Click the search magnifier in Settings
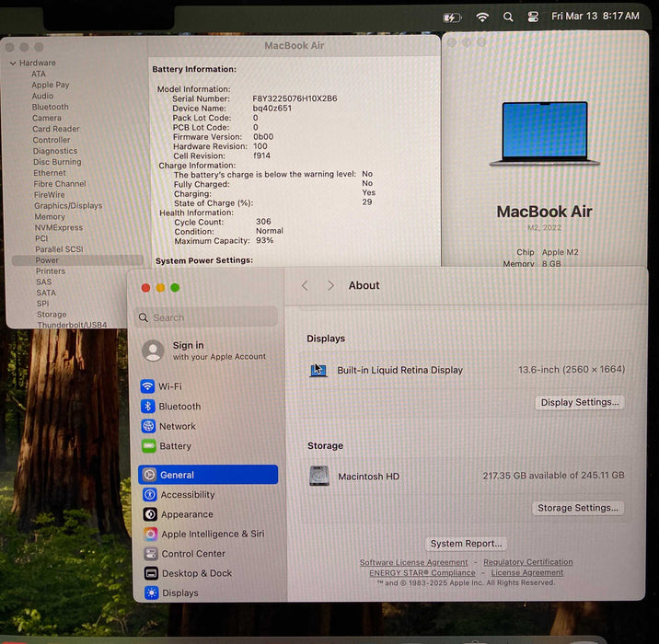The height and width of the screenshot is (644, 659). 144,317
